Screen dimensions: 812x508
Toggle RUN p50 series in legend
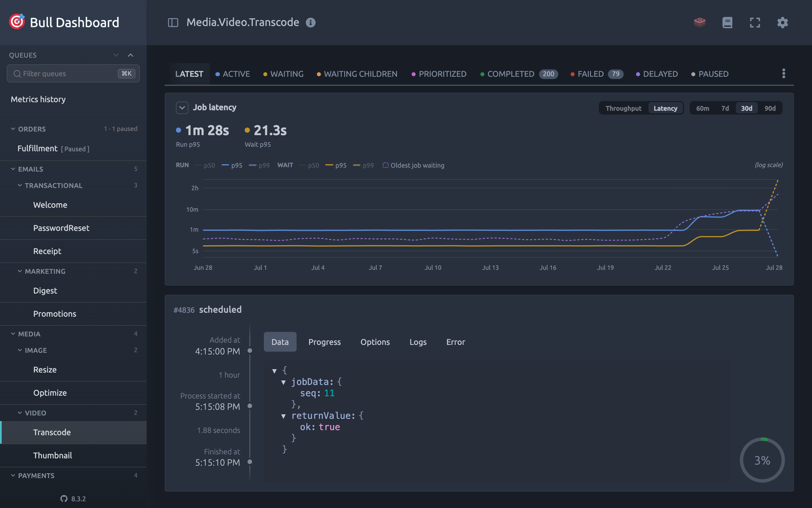(x=205, y=165)
